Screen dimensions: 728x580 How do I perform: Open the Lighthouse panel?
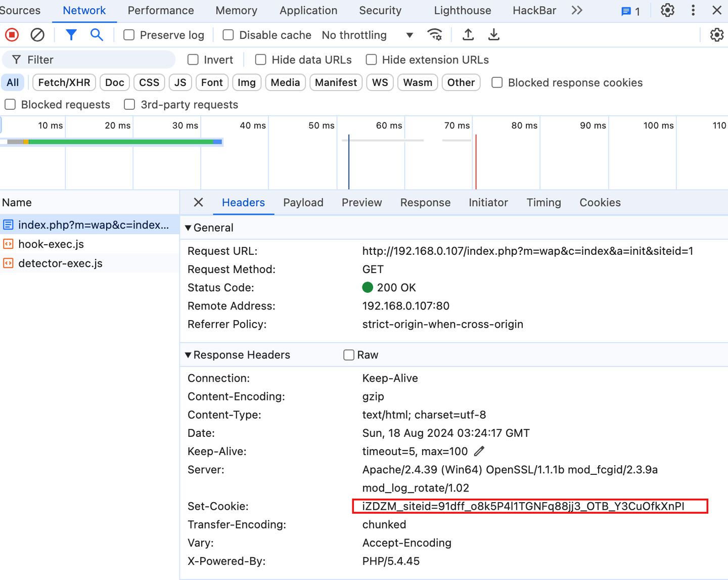[462, 10]
